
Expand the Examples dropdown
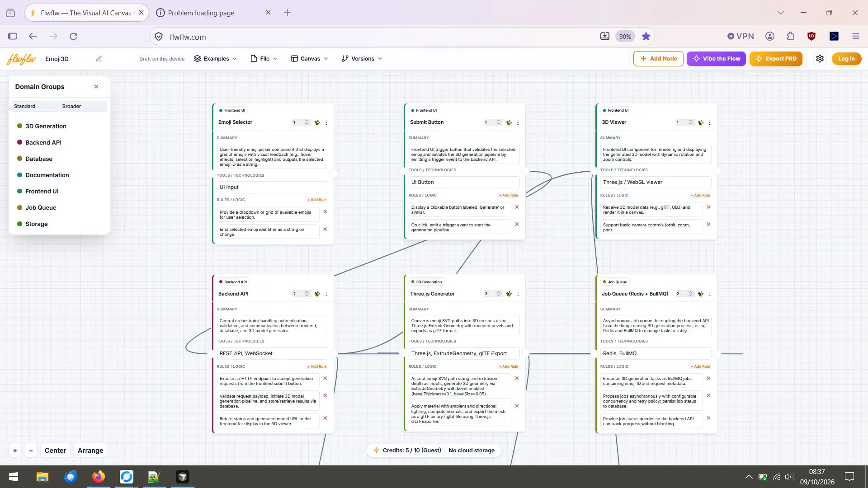pos(215,59)
